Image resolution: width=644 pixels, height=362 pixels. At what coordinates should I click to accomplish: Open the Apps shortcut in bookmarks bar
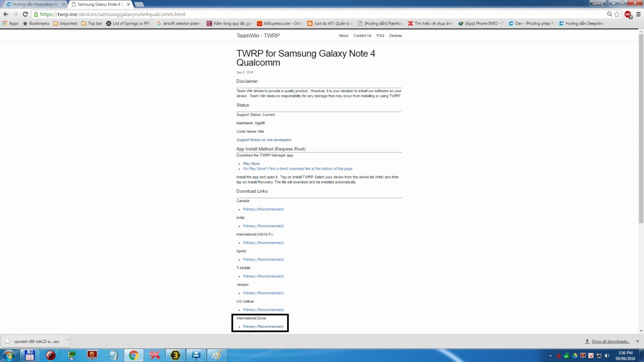pyautogui.click(x=10, y=23)
